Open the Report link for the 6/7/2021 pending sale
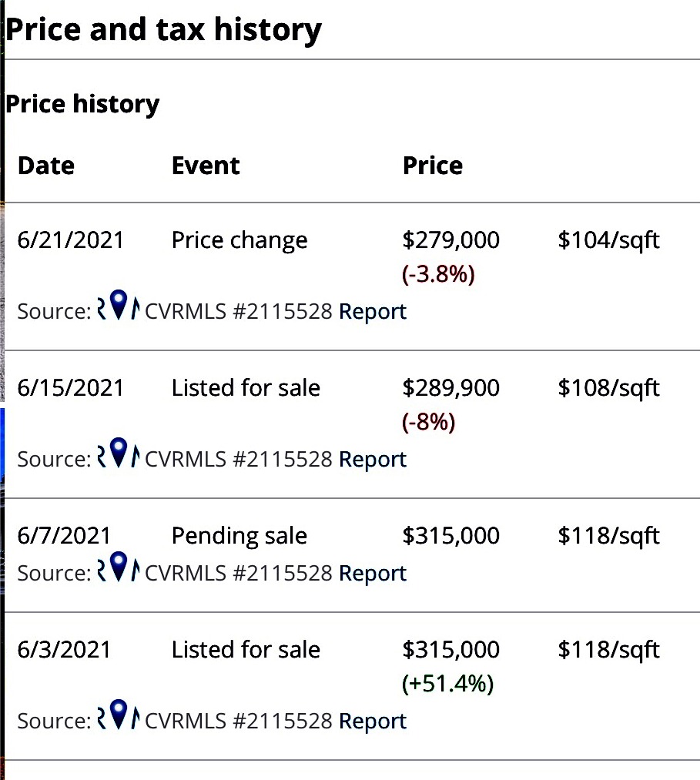Image resolution: width=700 pixels, height=780 pixels. [373, 574]
